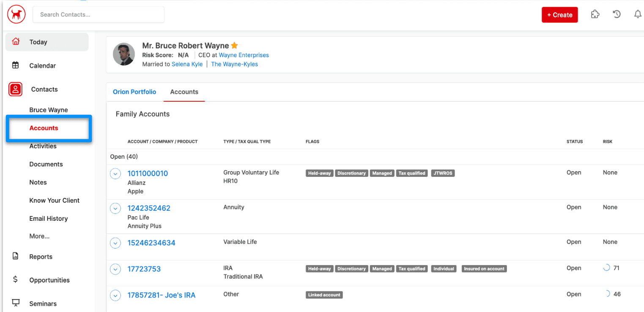Open the recent history clock icon
This screenshot has height=312, width=644.
617,14
